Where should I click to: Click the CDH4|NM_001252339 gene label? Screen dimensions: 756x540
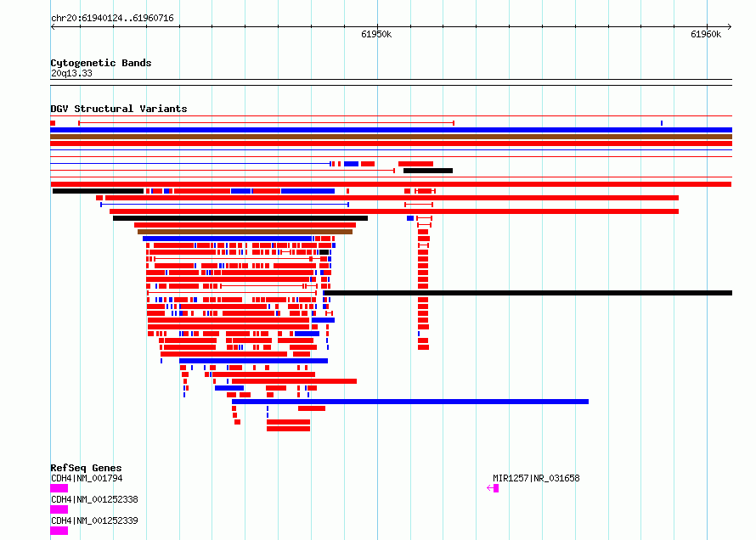point(94,520)
